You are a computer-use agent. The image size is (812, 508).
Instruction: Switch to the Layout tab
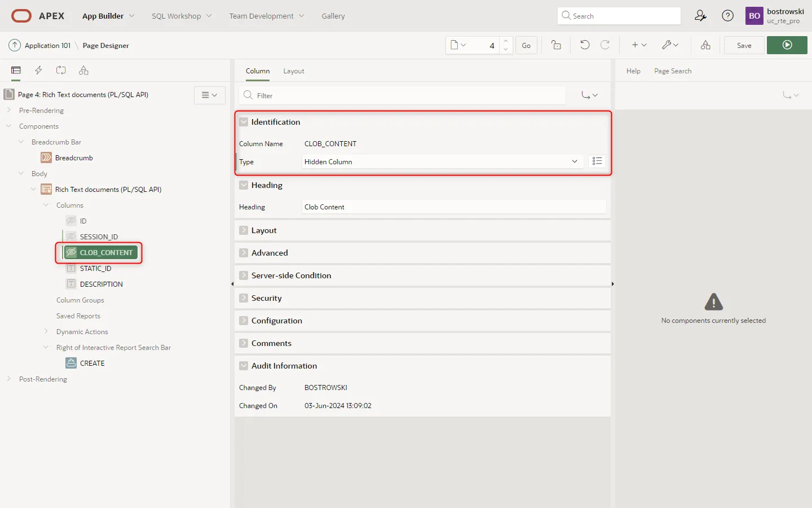(293, 71)
